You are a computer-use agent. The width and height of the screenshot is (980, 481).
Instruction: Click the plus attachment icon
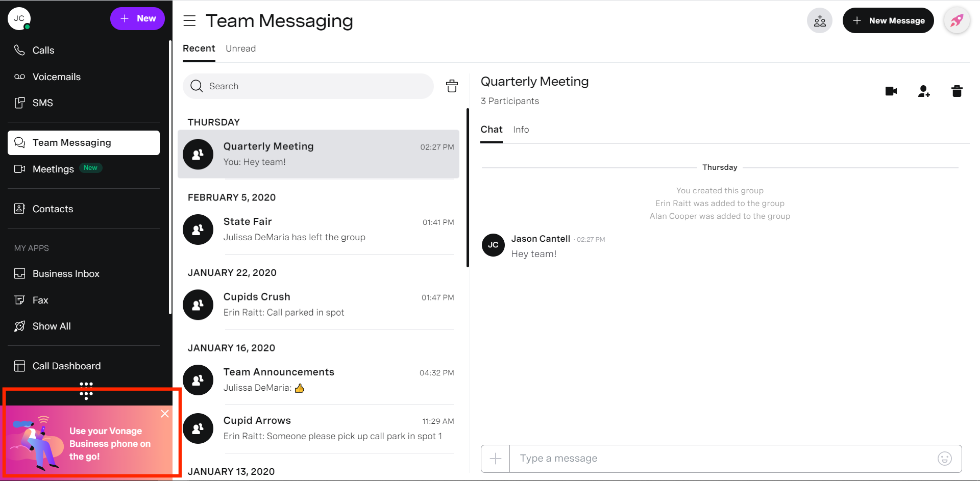click(495, 459)
